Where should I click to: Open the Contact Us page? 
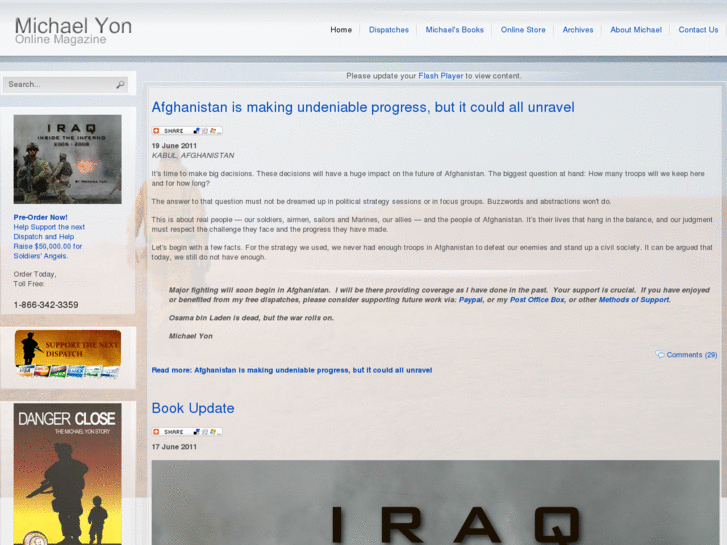tap(698, 30)
